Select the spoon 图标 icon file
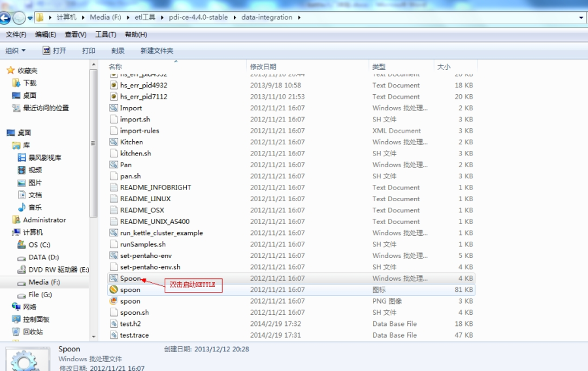Viewport: 588px width, 371px height. (114, 289)
